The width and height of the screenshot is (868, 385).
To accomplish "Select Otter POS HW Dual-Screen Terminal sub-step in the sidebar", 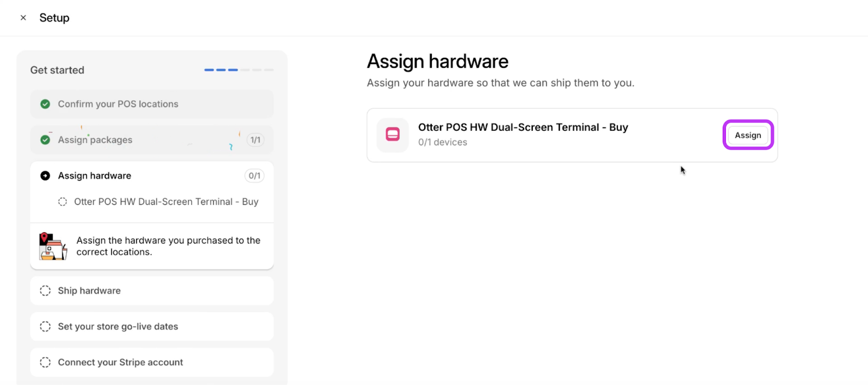I will point(166,202).
